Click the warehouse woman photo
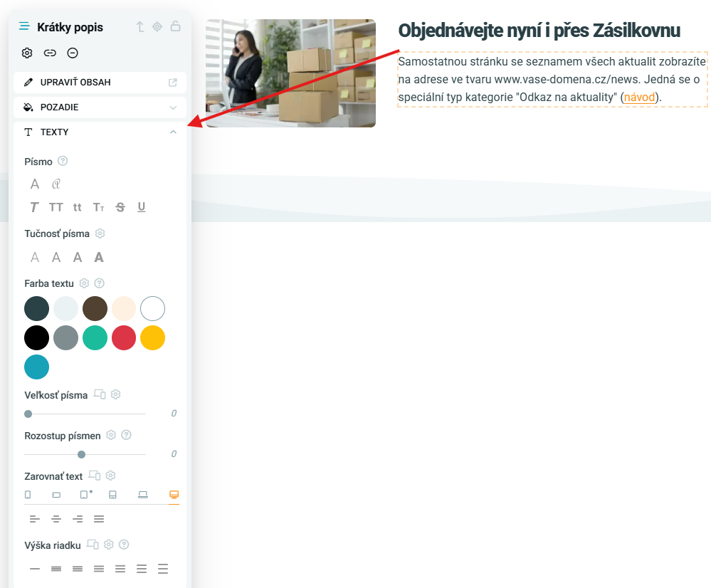711x588 pixels. [290, 73]
